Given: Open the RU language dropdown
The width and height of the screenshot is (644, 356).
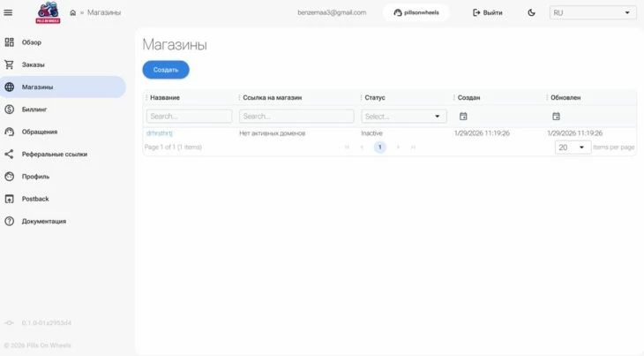Looking at the screenshot, I should [x=592, y=12].
